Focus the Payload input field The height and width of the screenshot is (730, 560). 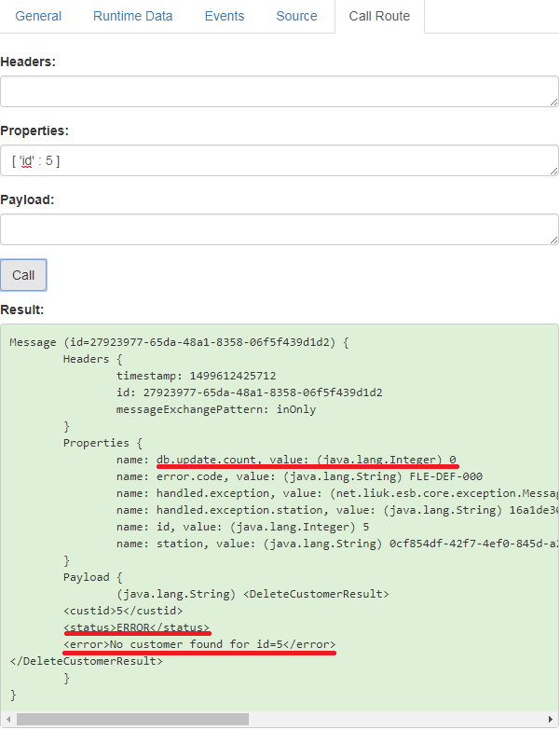click(280, 229)
